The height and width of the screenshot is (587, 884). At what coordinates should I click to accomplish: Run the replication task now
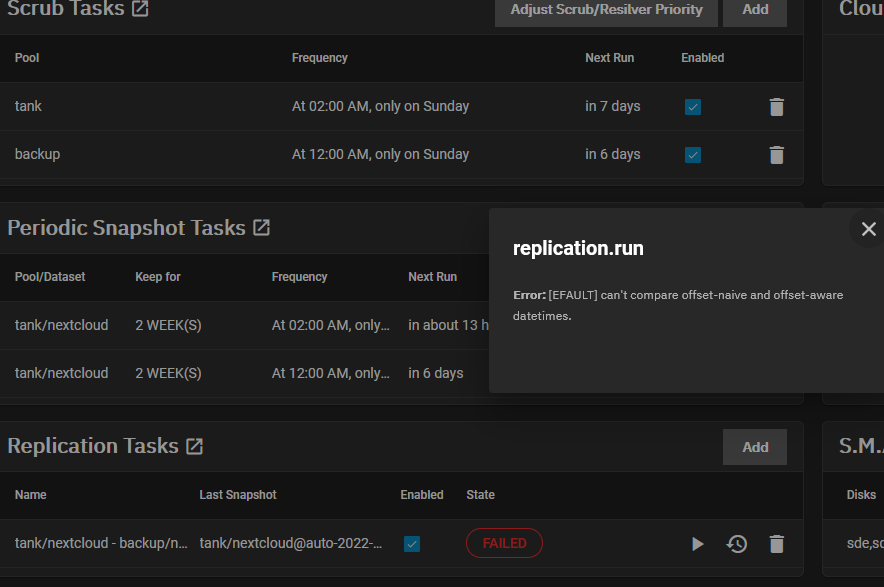coord(698,544)
